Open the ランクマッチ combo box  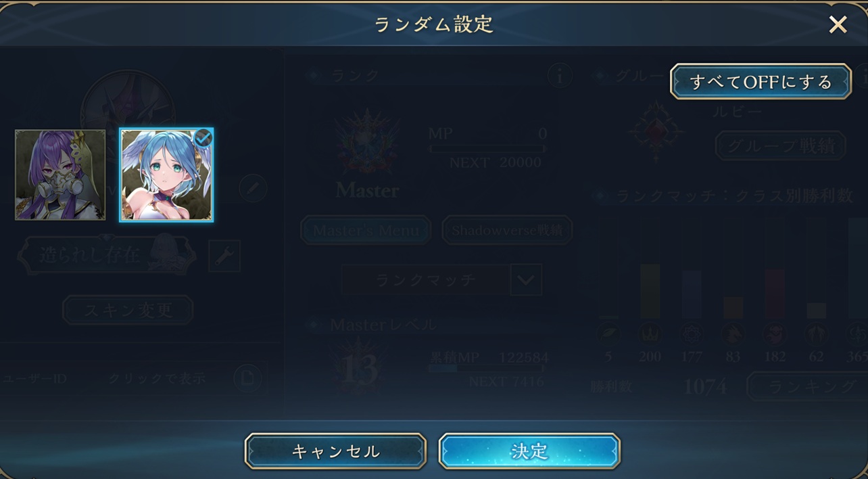(441, 280)
